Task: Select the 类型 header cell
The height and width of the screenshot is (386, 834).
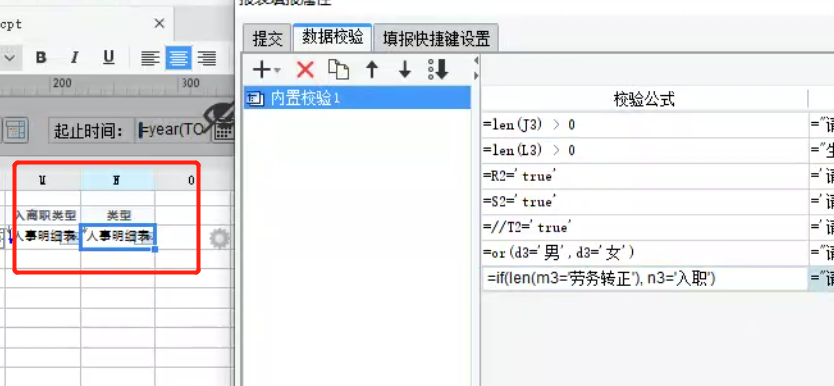Action: point(118,215)
